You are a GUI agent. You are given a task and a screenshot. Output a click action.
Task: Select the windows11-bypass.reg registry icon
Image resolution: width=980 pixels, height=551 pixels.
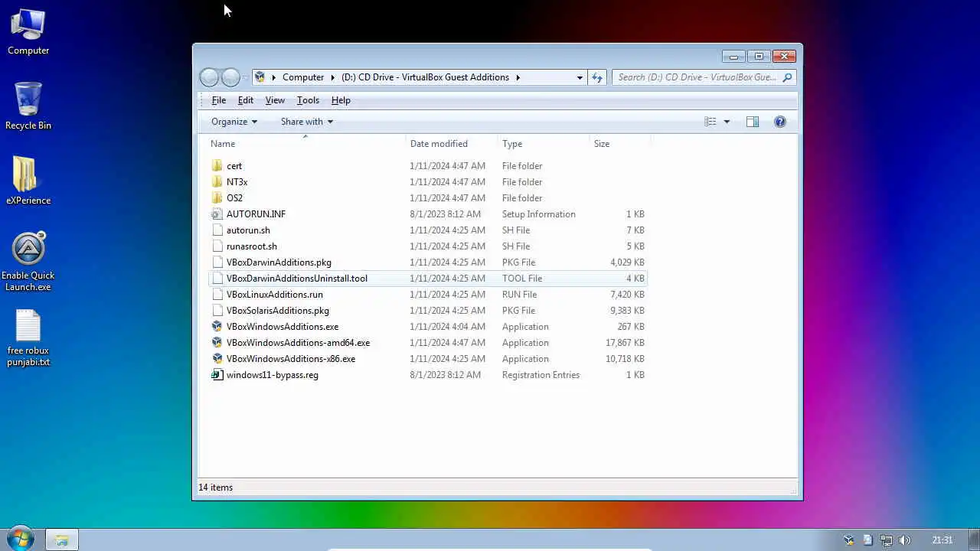coord(217,375)
